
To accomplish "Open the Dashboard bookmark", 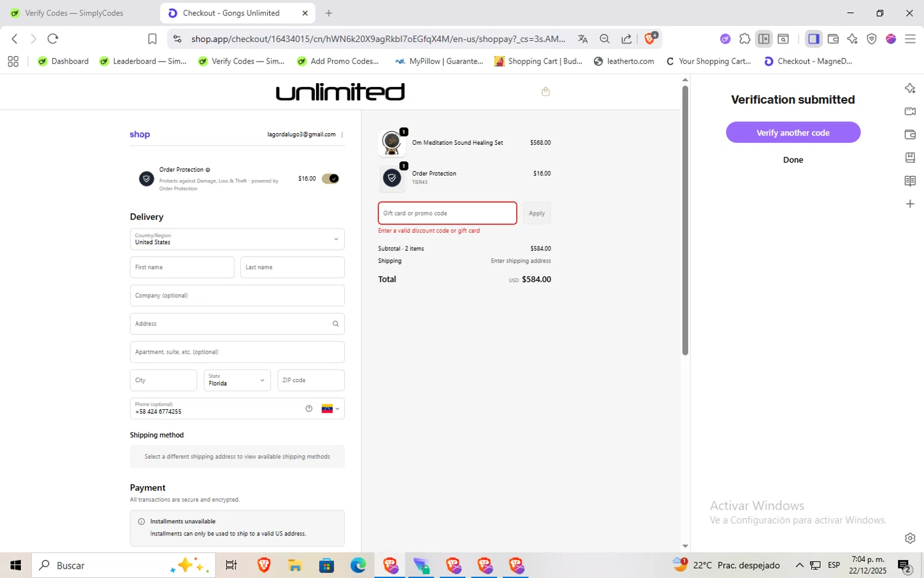I will pyautogui.click(x=63, y=61).
